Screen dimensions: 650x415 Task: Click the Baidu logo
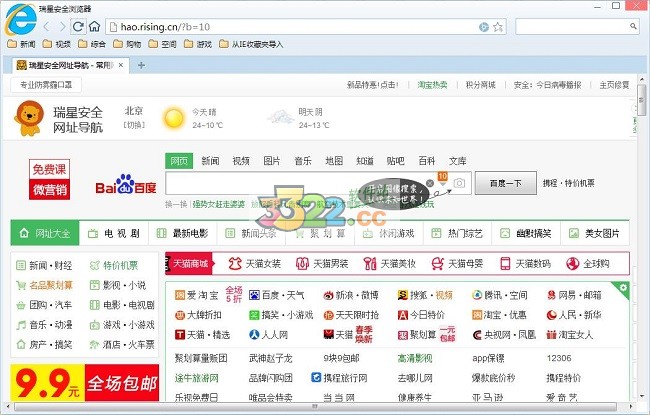coord(126,184)
